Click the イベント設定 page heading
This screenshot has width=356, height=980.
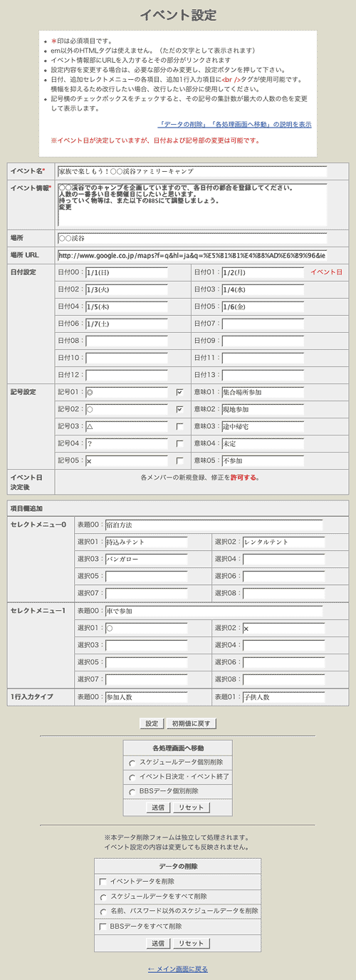(178, 15)
